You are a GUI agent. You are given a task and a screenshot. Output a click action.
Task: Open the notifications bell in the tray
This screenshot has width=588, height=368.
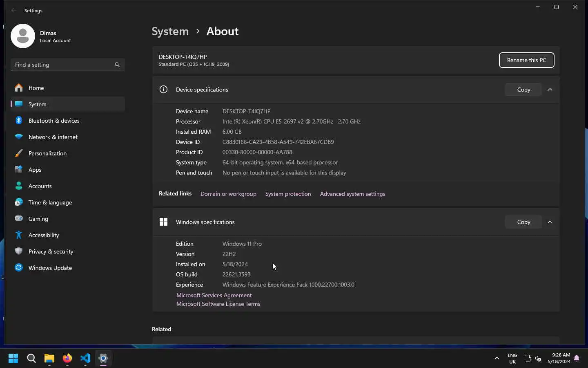coord(577,359)
